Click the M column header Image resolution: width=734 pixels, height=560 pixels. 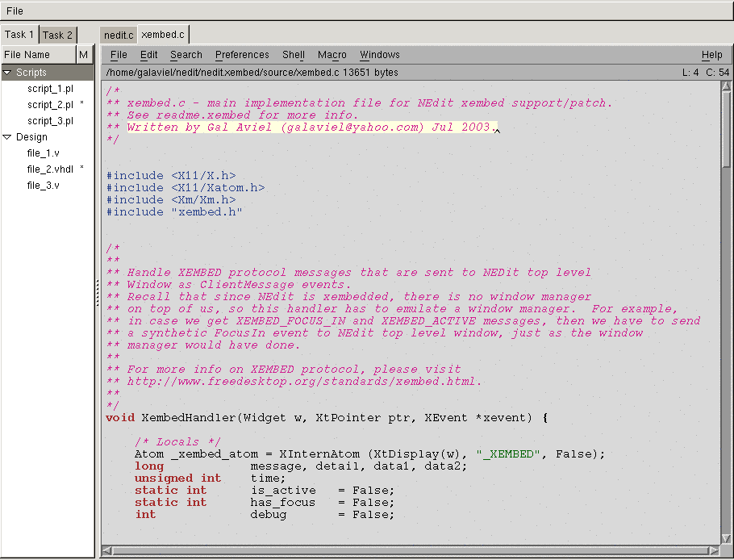click(84, 55)
